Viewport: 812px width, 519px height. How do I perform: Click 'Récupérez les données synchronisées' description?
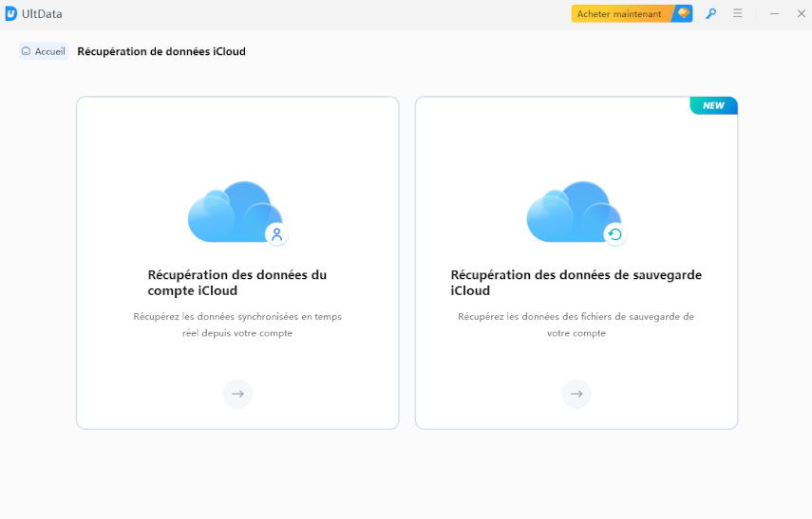click(237, 324)
